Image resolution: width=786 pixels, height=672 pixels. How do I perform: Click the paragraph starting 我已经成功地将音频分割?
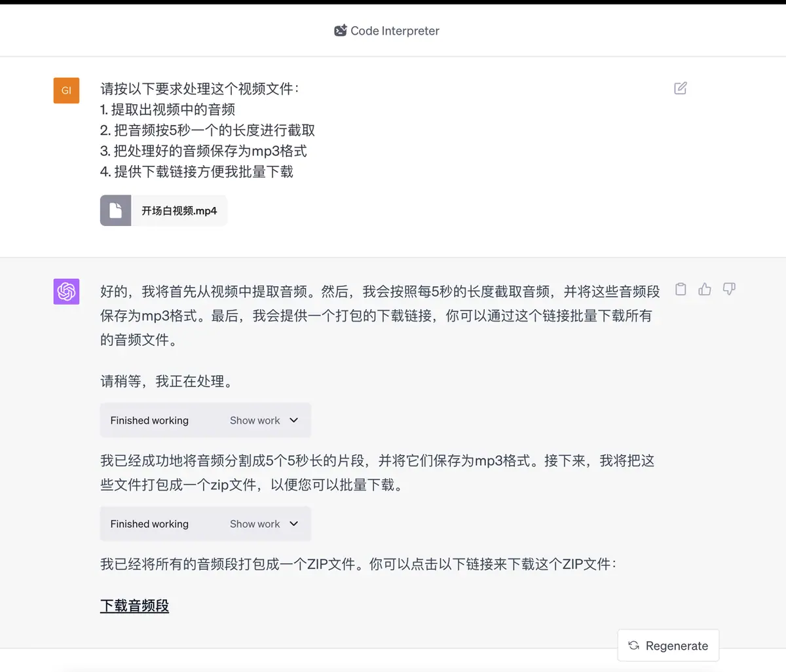[377, 473]
